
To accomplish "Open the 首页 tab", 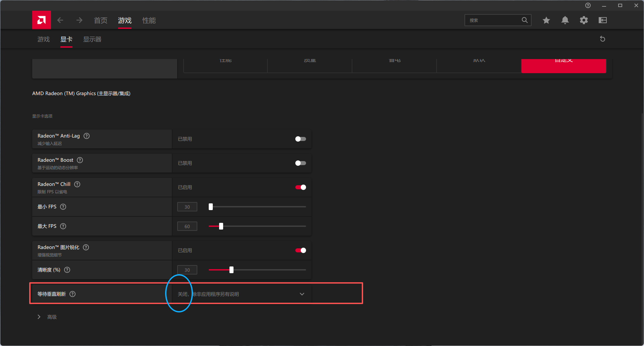I will 101,20.
